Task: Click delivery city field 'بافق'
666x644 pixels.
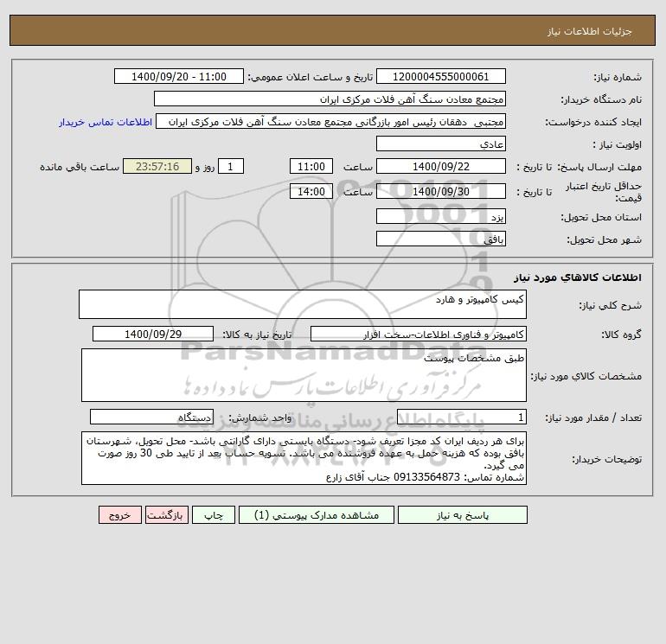Action: [441, 239]
